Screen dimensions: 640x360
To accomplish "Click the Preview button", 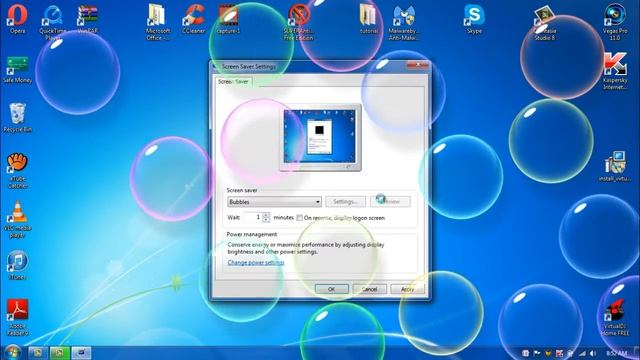I will (x=390, y=202).
